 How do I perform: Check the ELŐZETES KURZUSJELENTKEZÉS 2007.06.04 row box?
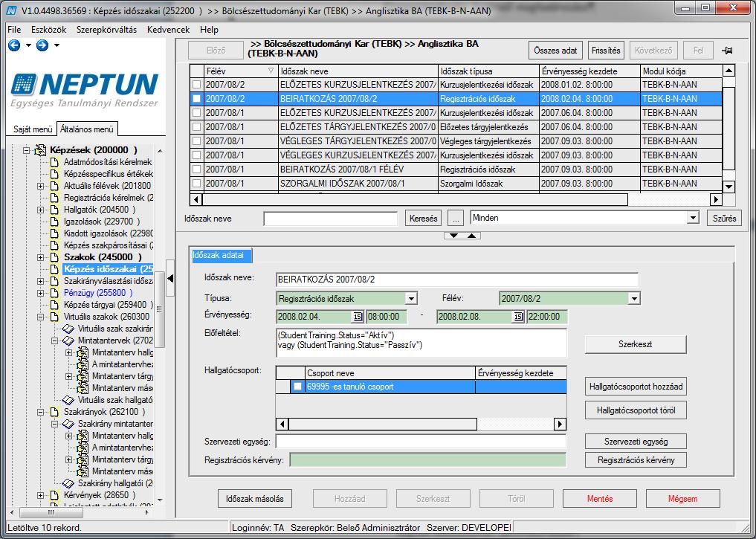(197, 113)
